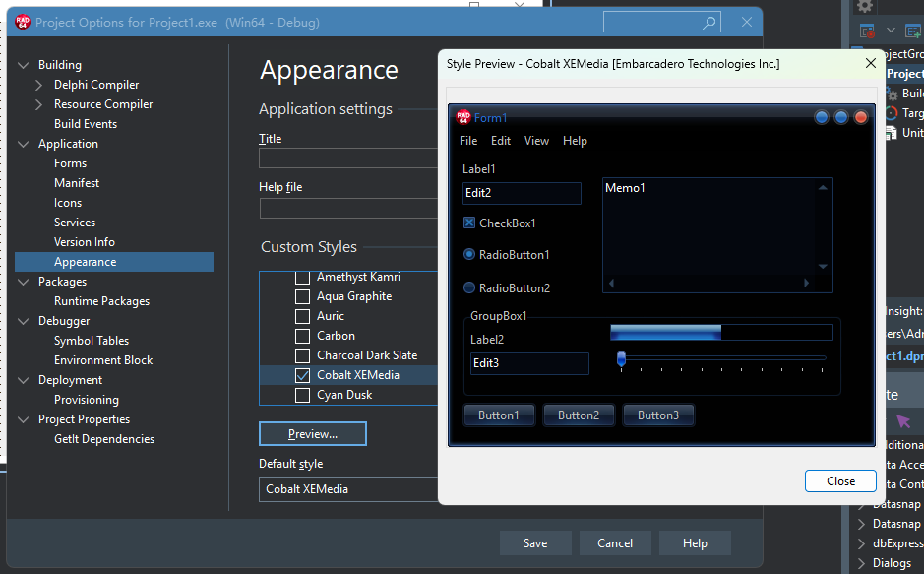Click the RAD Studio logo in Project Options title bar
The height and width of the screenshot is (574, 924).
(x=23, y=23)
